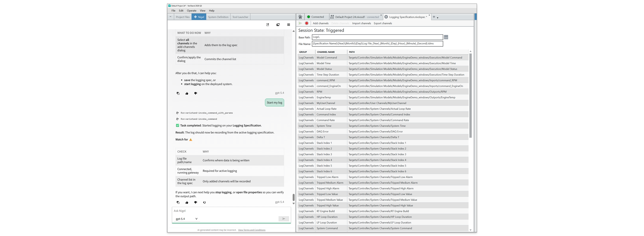Select the command_RPM channel row
Image resolution: width=644 pixels, height=236 pixels.
pos(383,80)
